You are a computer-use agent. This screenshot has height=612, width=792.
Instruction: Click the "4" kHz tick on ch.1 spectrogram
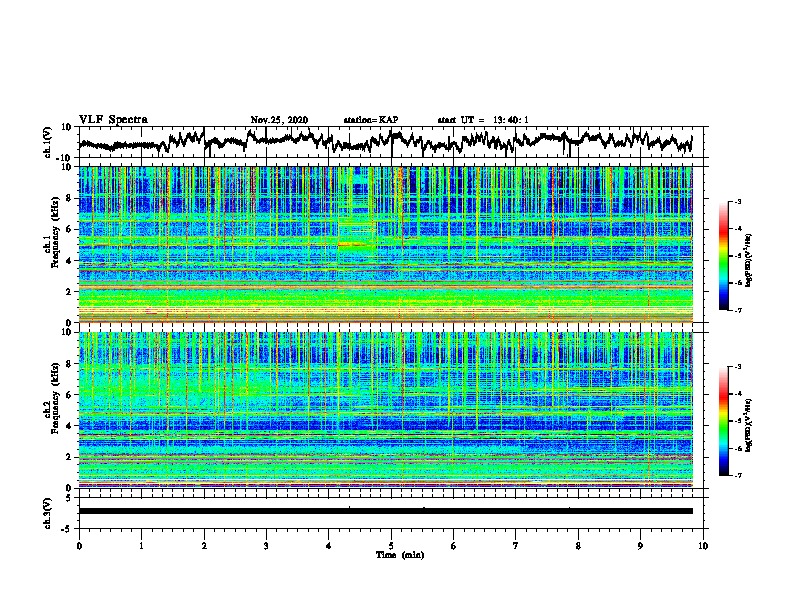[x=70, y=261]
